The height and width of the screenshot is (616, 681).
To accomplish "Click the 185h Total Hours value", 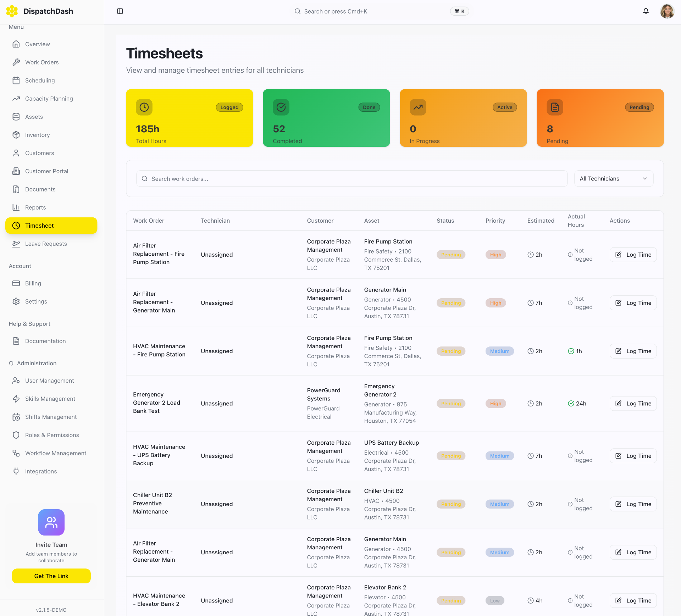I will point(148,129).
